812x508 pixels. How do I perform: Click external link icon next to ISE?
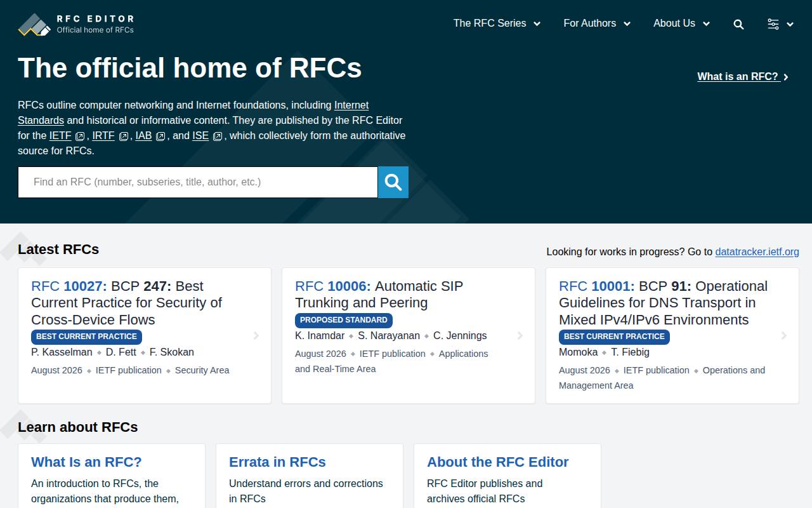coord(218,136)
